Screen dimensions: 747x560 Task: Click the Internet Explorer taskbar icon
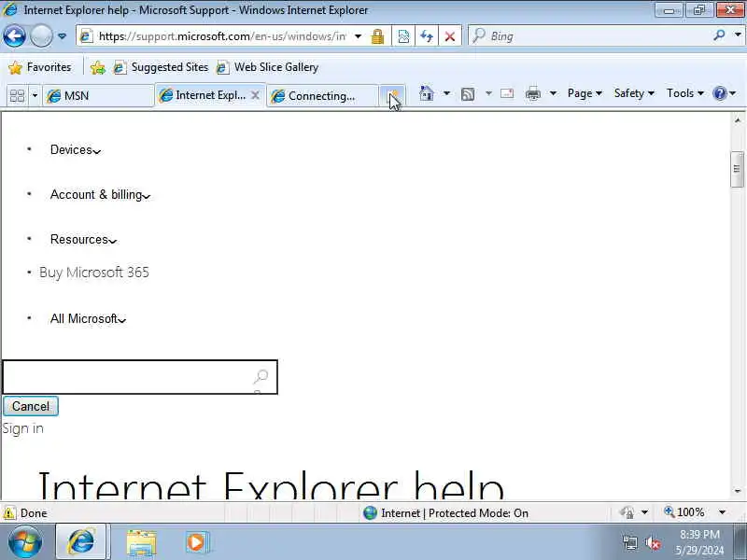(81, 541)
